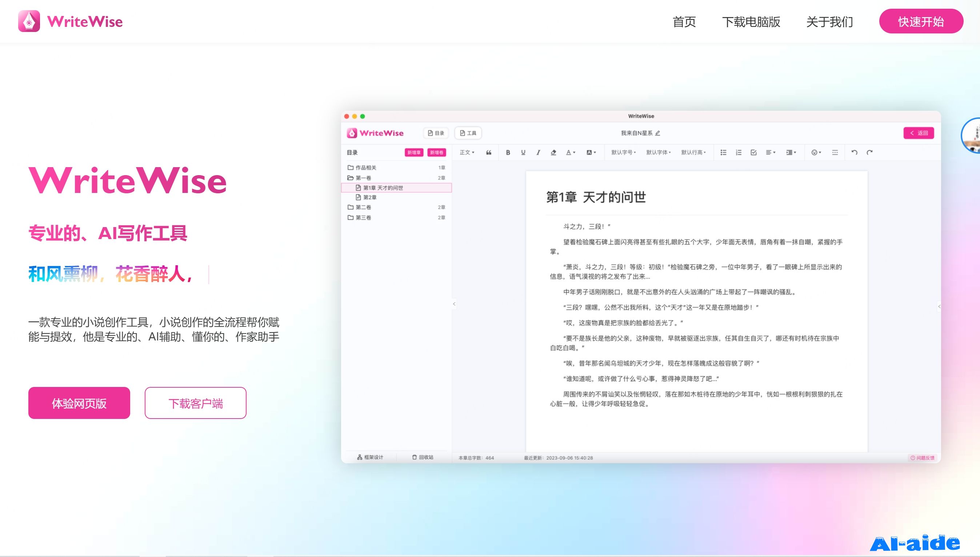Click the chapter title 第1章 天才的问世

point(596,197)
